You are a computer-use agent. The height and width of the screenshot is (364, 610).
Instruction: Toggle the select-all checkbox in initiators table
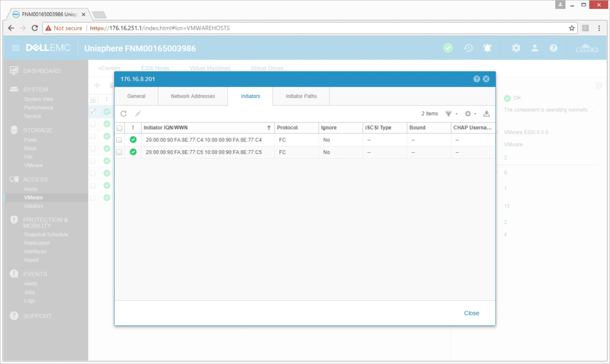(119, 128)
